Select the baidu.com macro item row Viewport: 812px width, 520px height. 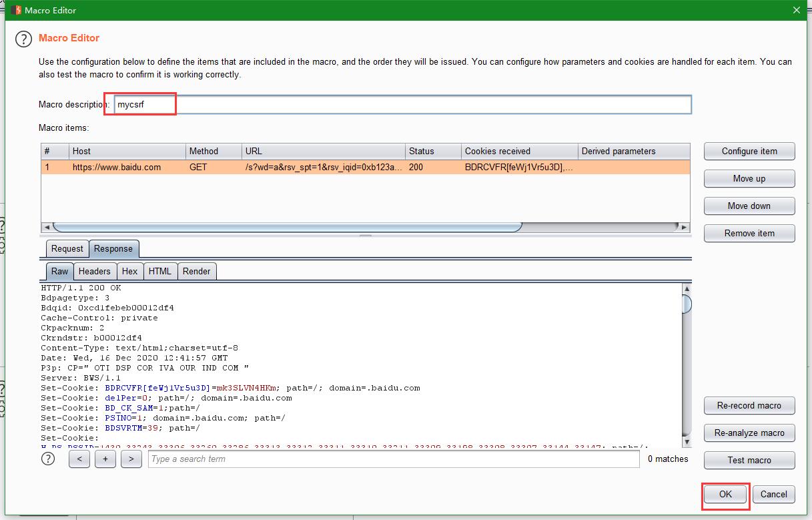(267, 168)
